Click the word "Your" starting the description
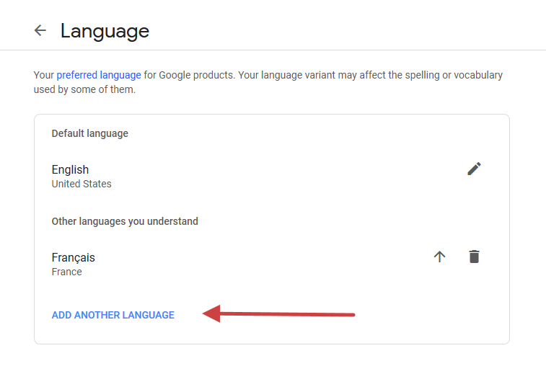 tap(43, 75)
